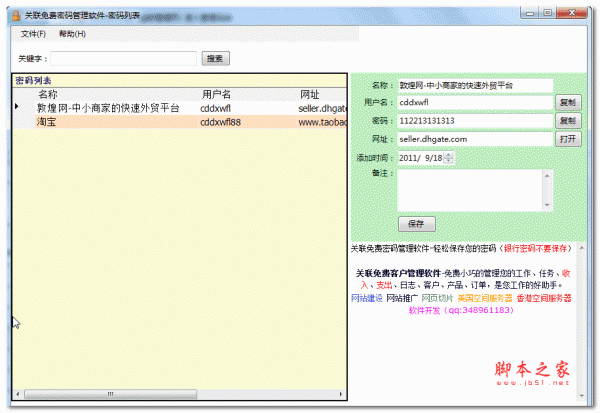Click the 网址 column header
Screen dimensions: 600x413
[x=309, y=95]
